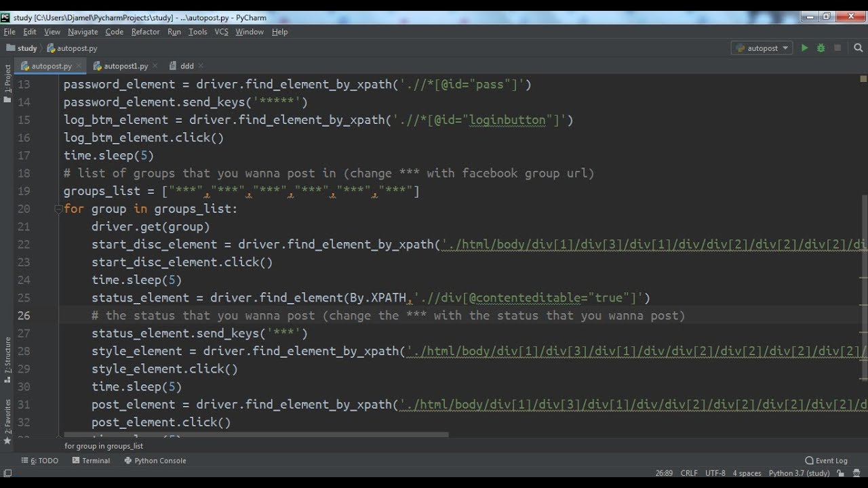Click style_element.click() on line 29

click(x=165, y=369)
